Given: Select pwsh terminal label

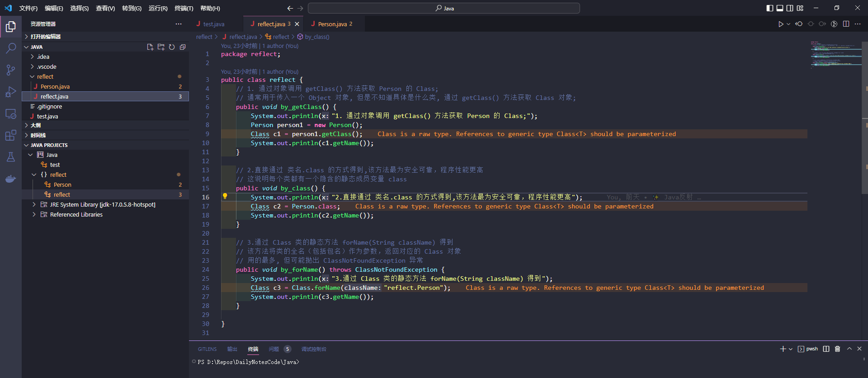Looking at the screenshot, I should pyautogui.click(x=808, y=349).
